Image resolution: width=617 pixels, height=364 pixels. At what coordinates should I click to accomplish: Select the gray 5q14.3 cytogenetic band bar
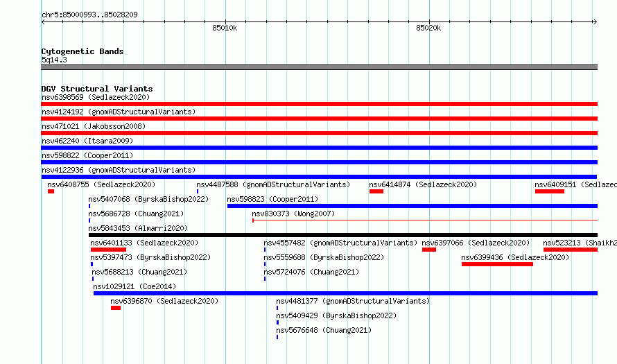[319, 67]
